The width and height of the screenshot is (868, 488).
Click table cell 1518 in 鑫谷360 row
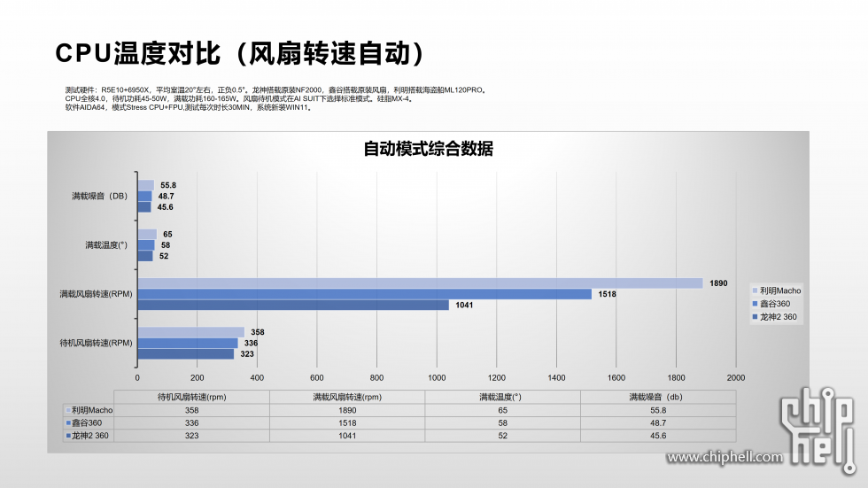pos(347,422)
